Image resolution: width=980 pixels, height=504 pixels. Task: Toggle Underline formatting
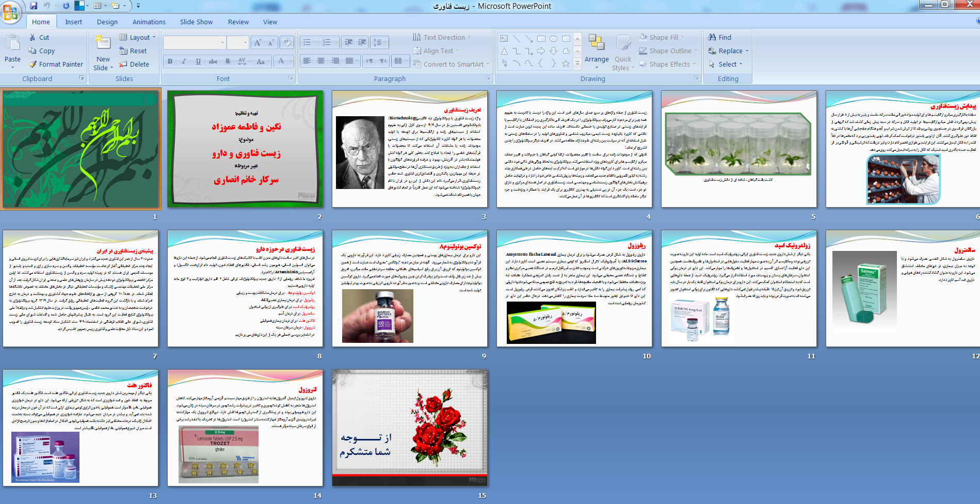pyautogui.click(x=198, y=61)
